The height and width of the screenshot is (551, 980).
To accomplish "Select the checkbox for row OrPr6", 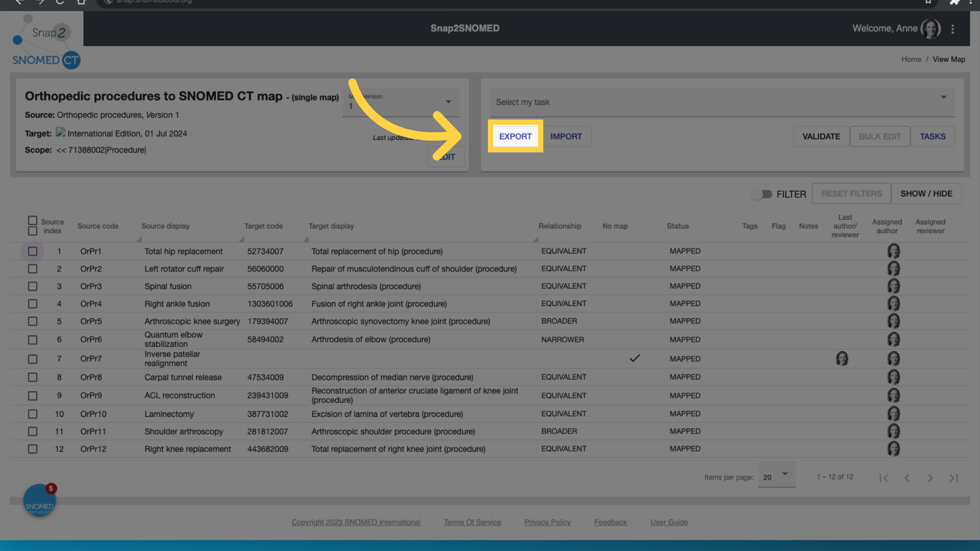I will pos(33,340).
